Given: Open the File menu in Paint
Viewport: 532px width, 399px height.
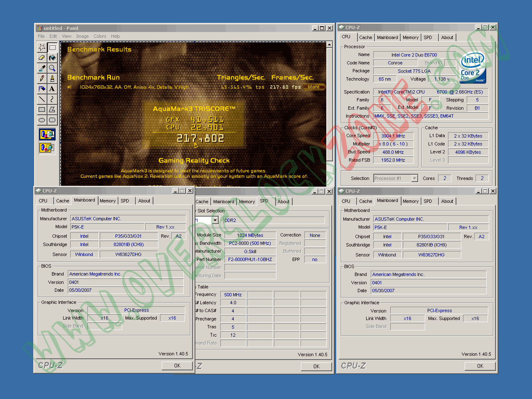Looking at the screenshot, I should (41, 36).
